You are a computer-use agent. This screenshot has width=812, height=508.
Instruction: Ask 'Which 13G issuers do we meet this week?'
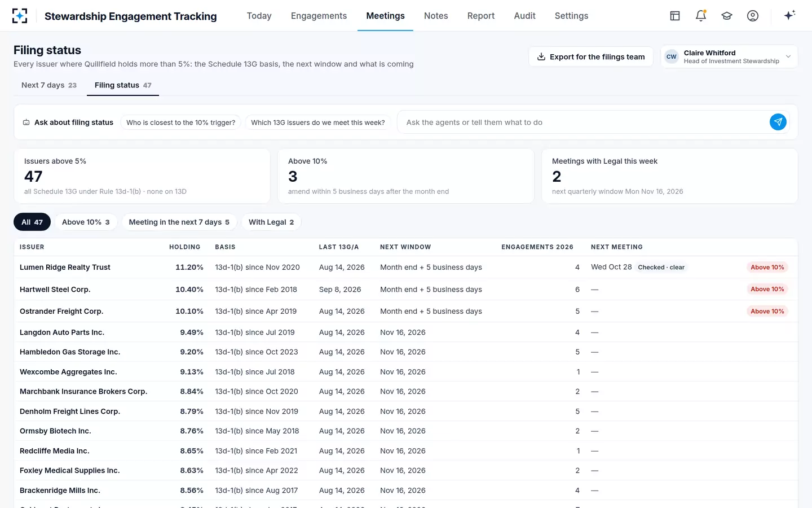(x=317, y=122)
